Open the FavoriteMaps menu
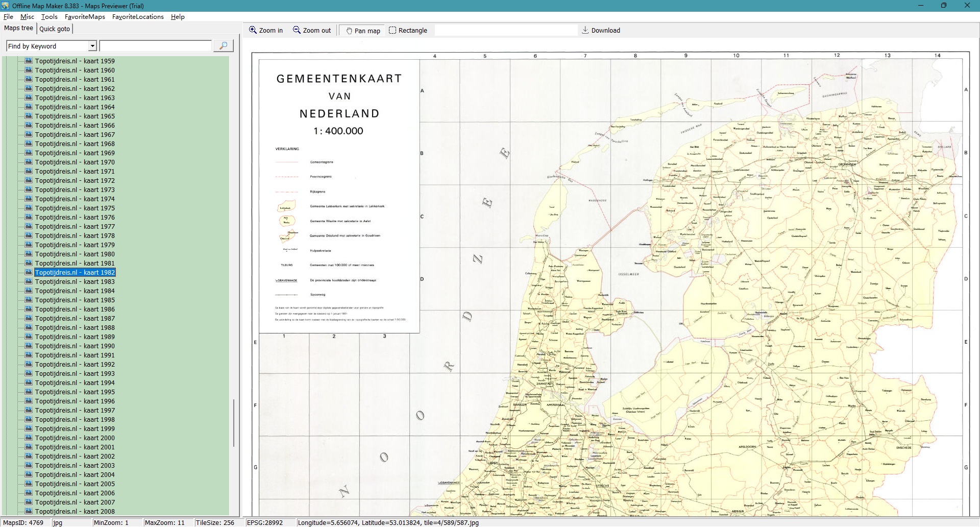This screenshot has width=980, height=527. click(x=85, y=17)
